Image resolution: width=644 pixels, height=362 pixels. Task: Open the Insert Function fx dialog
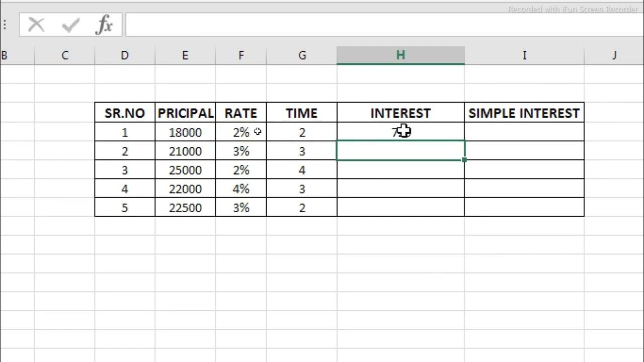104,25
